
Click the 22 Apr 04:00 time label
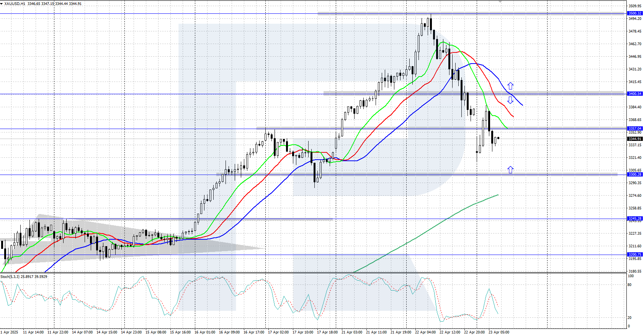[x=425, y=332]
